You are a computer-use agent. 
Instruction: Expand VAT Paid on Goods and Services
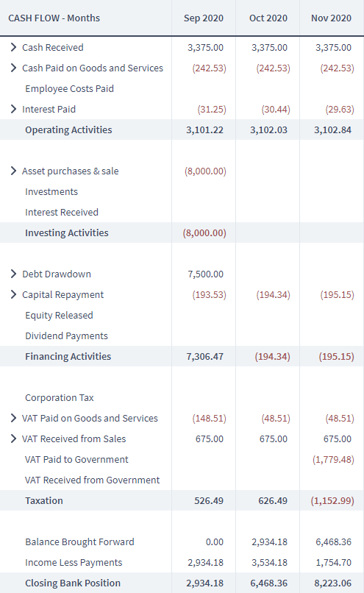coord(14,418)
